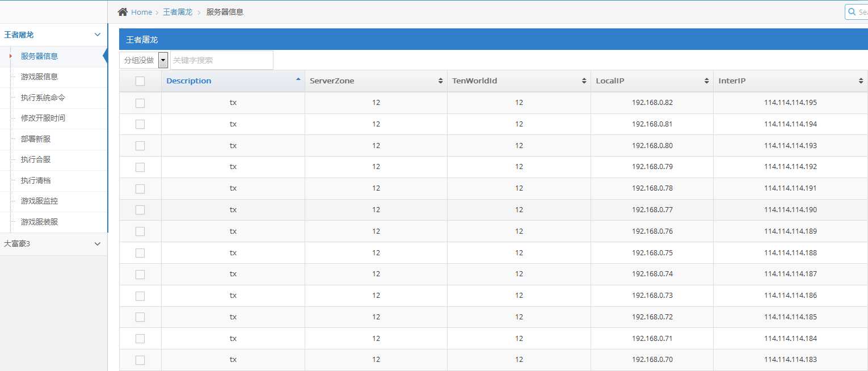Check the row with LocalIP 192.168.0.74

click(140, 275)
